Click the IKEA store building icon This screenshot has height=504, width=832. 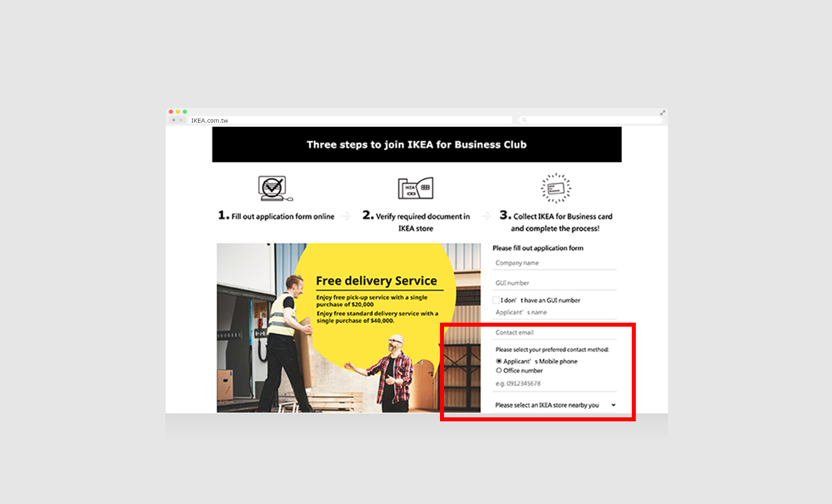(x=415, y=189)
